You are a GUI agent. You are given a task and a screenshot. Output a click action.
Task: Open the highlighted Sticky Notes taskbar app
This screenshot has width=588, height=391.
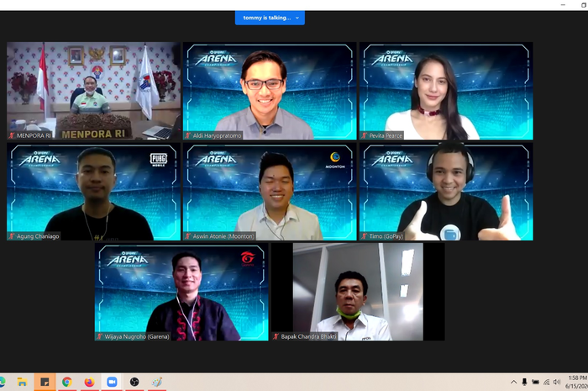click(45, 382)
